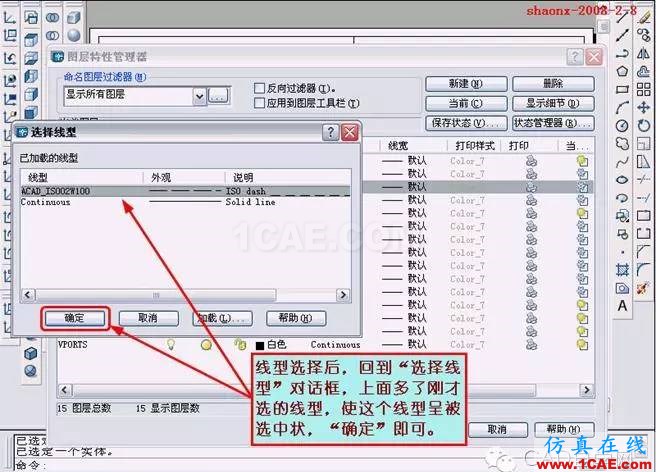The width and height of the screenshot is (656, 472).
Task: Click the VPORTS layer 白色 color swatch
Action: [260, 345]
